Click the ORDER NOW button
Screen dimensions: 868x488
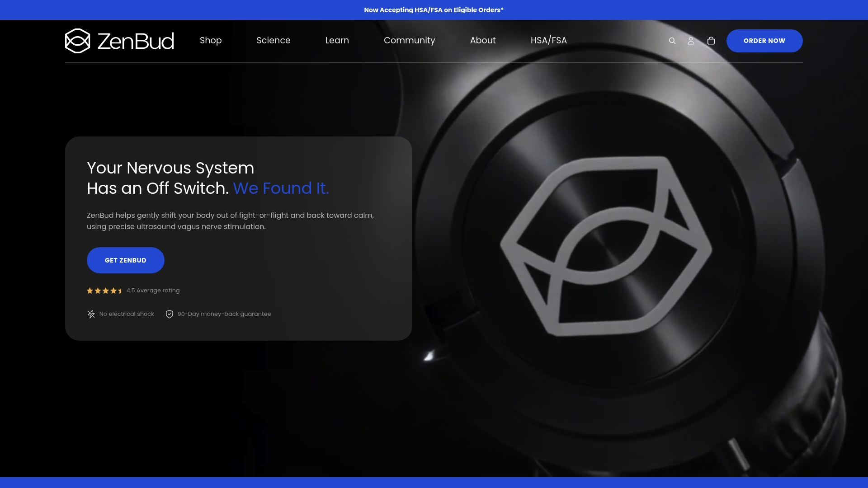tap(764, 41)
